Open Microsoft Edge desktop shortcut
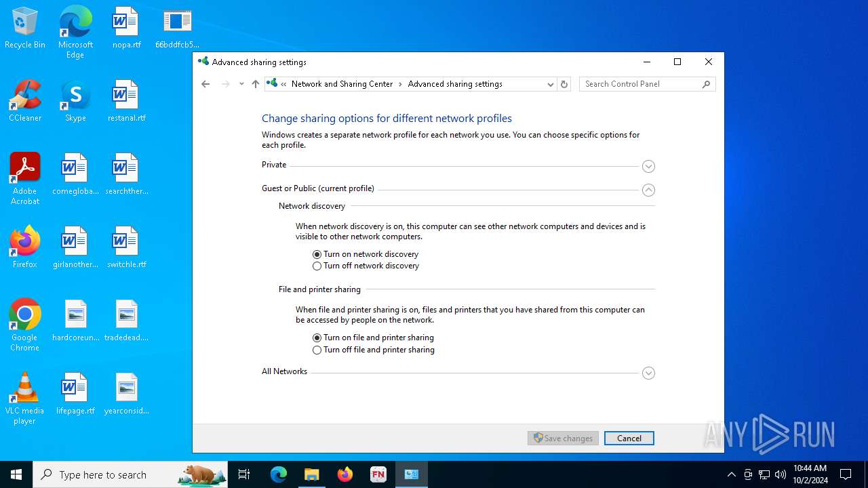 (75, 33)
